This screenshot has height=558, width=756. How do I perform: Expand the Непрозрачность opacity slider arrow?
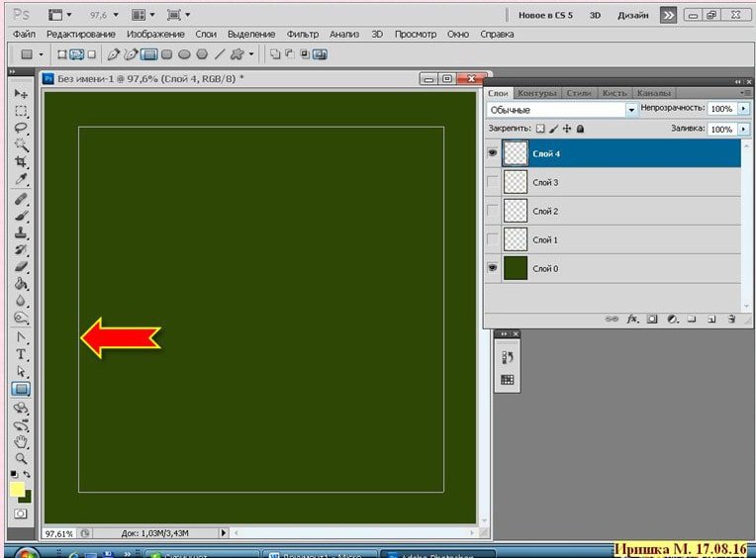point(743,109)
